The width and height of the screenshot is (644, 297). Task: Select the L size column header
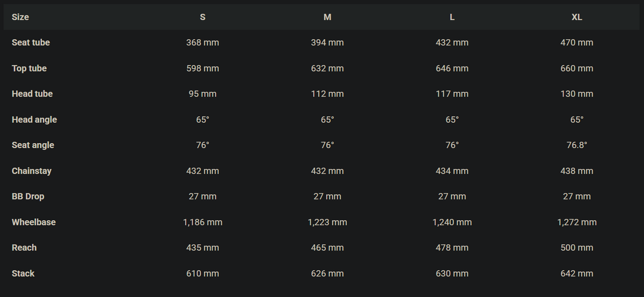coord(452,17)
